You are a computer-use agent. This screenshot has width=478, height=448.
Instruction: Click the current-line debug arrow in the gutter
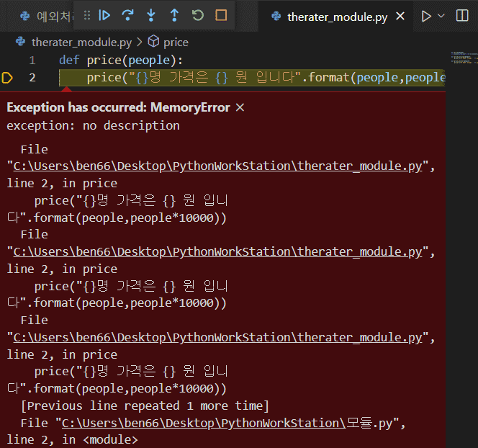click(7, 78)
